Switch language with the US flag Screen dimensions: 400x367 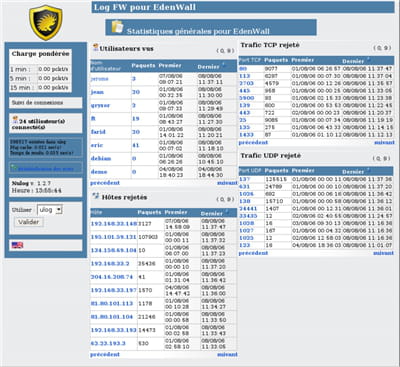(x=17, y=245)
